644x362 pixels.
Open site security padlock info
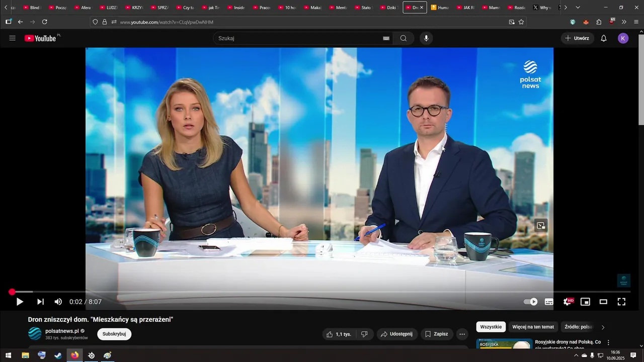105,22
